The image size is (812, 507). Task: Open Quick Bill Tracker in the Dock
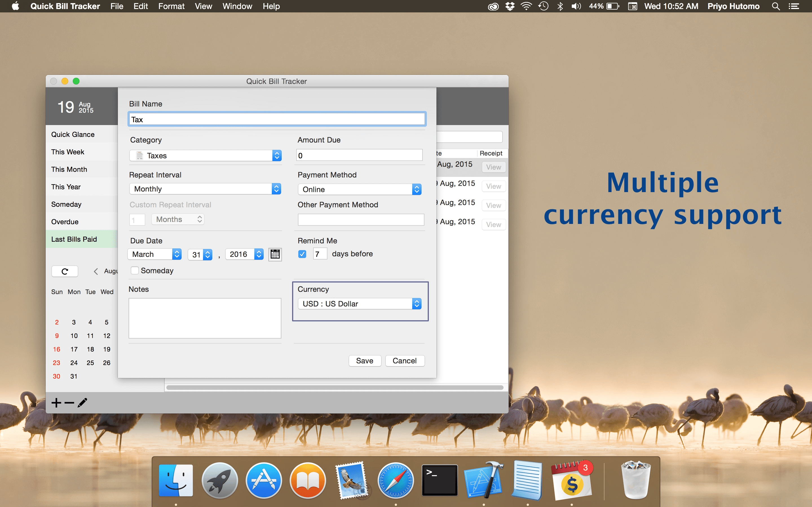tap(572, 481)
